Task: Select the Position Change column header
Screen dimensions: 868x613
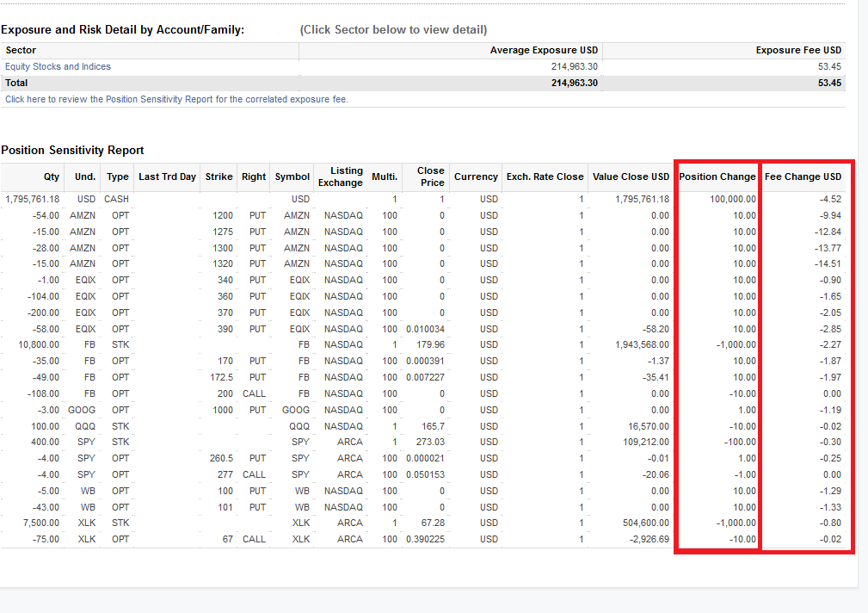Action: point(717,176)
